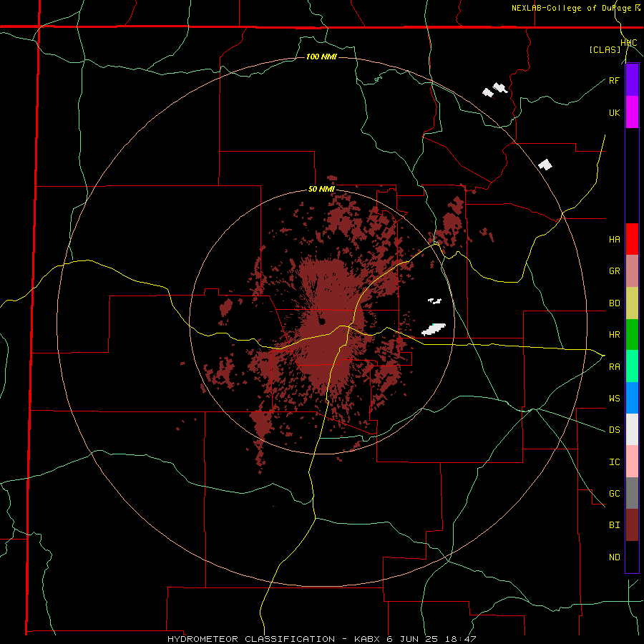Click the [CLAS] legend header text
The width and height of the screenshot is (644, 644).
tap(605, 50)
